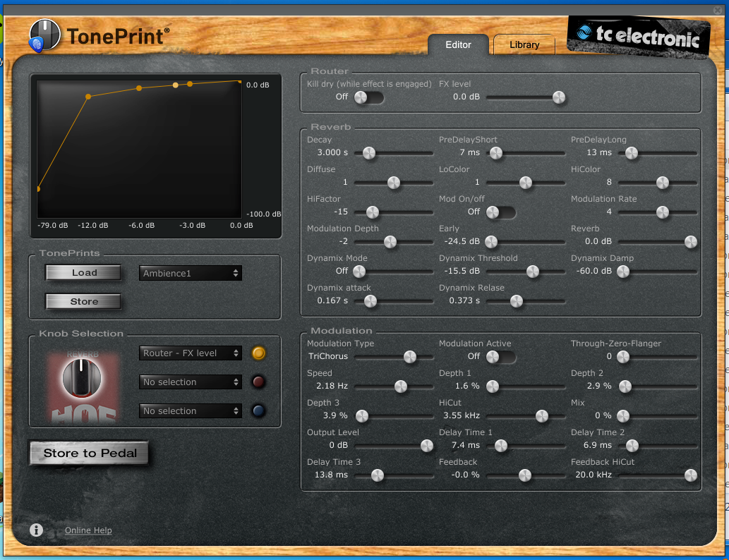Click the TonePrint knob logo icon
The width and height of the screenshot is (729, 560).
click(x=44, y=35)
